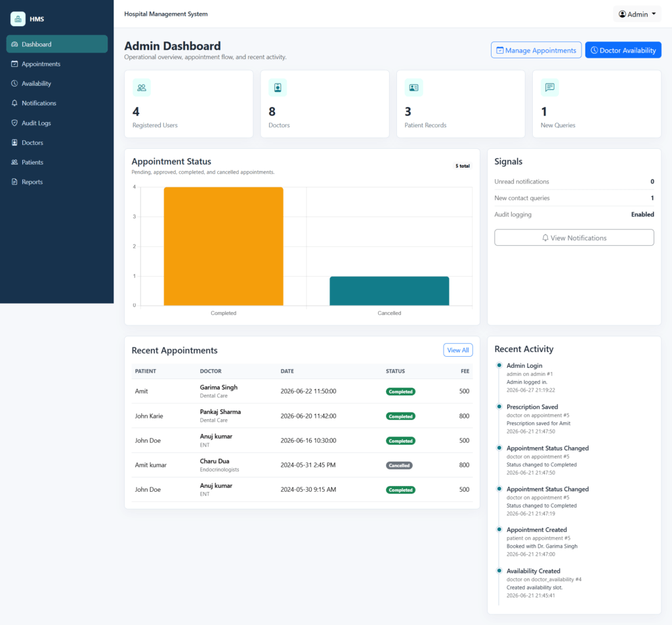The image size is (672, 625).
Task: Click the New Queries chat icon
Action: pyautogui.click(x=550, y=88)
